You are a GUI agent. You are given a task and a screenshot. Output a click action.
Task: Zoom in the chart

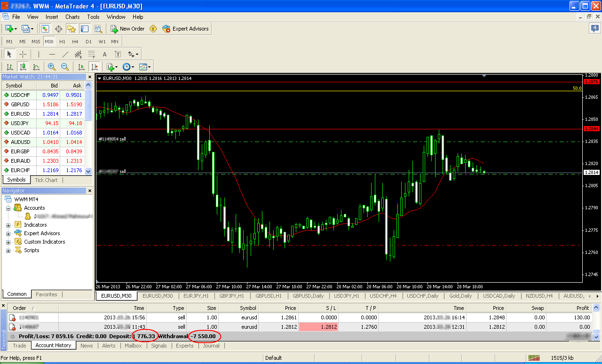click(x=52, y=67)
